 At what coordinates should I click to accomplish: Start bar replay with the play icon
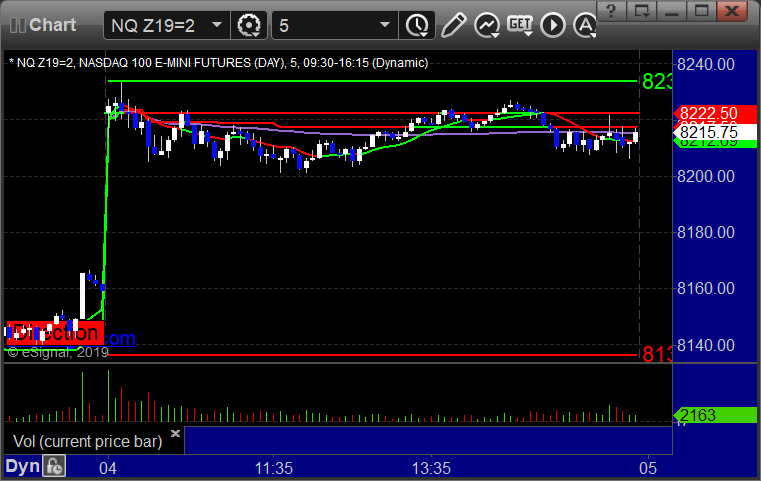[x=553, y=25]
